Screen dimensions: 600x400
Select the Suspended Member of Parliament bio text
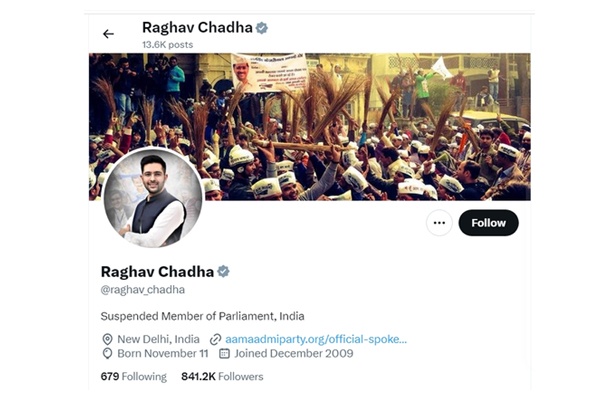pyautogui.click(x=202, y=316)
